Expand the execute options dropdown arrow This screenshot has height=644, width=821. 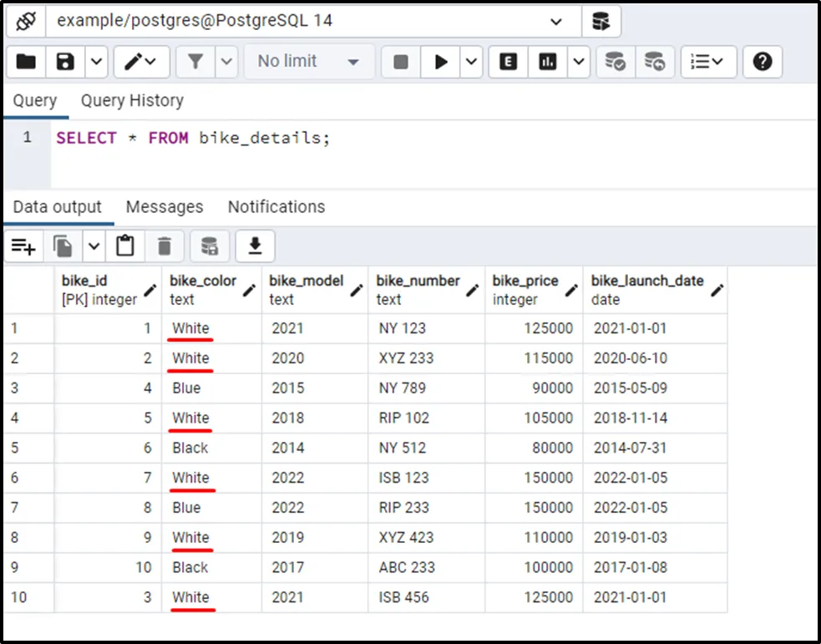[x=471, y=62]
